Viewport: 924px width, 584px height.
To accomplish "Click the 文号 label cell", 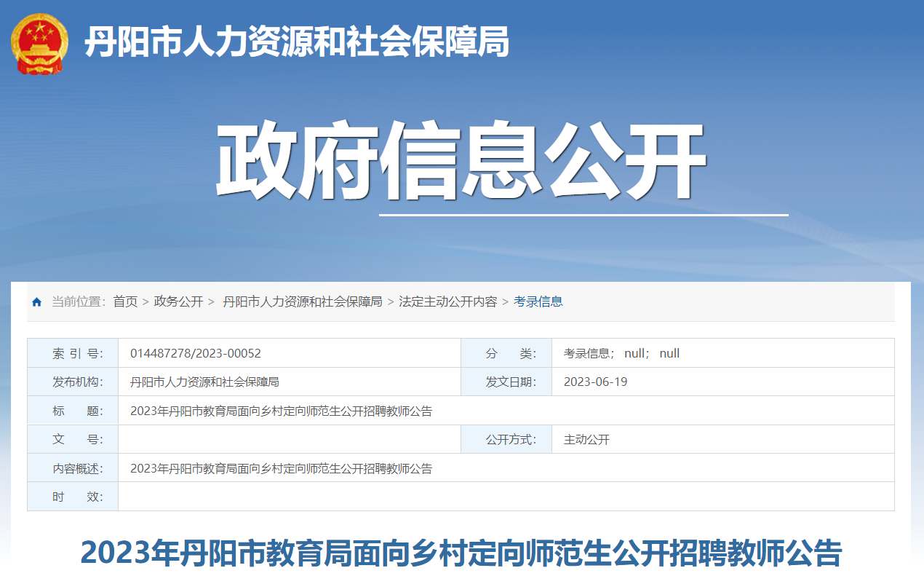I will [73, 439].
